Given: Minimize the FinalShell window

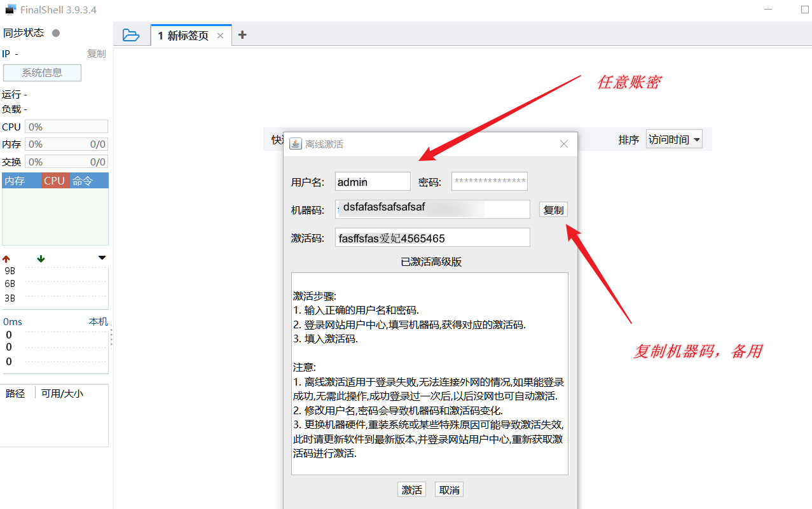Looking at the screenshot, I should click(769, 10).
